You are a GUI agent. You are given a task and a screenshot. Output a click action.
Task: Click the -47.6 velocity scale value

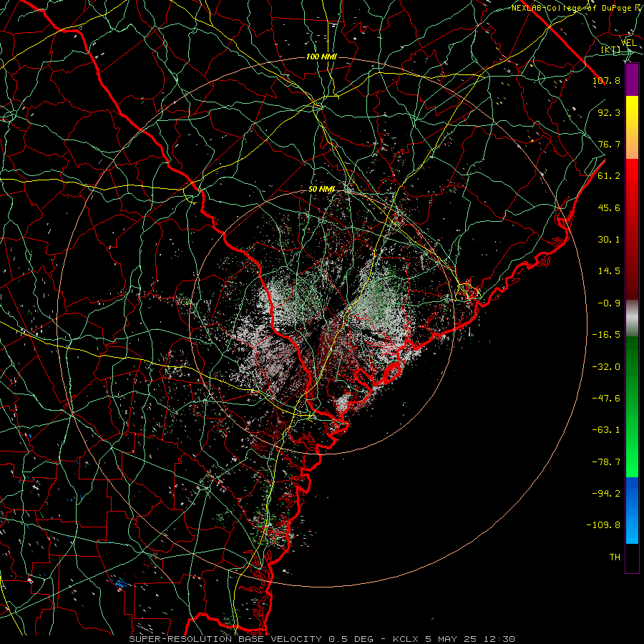606,399
